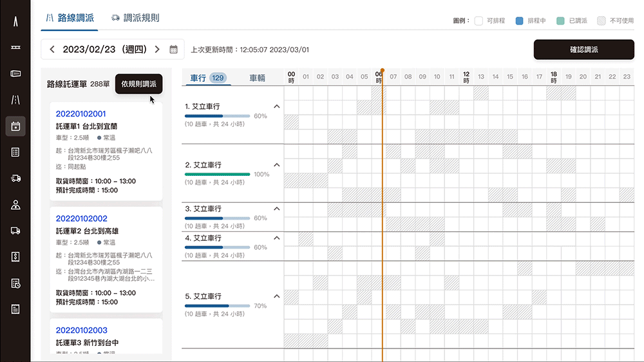Open order link 20220102002

click(x=81, y=218)
